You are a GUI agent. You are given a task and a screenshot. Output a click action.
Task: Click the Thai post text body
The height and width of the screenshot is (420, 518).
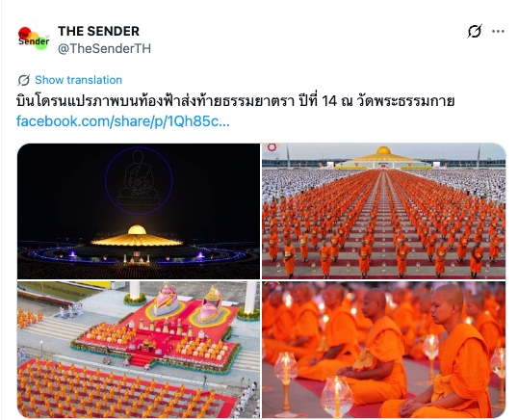pos(235,101)
